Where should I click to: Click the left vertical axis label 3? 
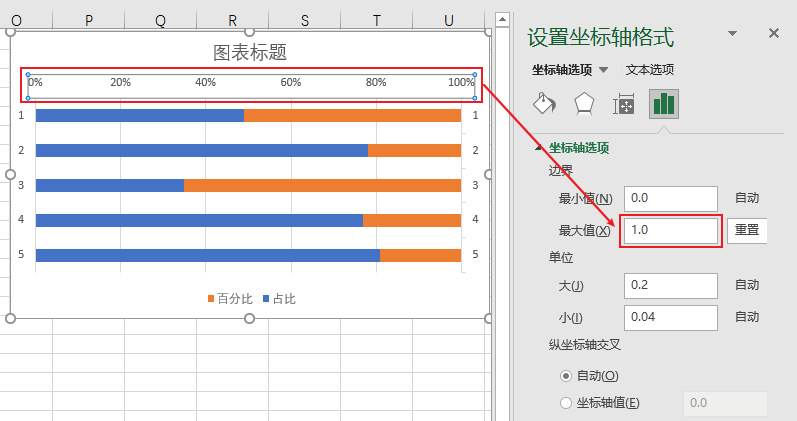pyautogui.click(x=21, y=185)
